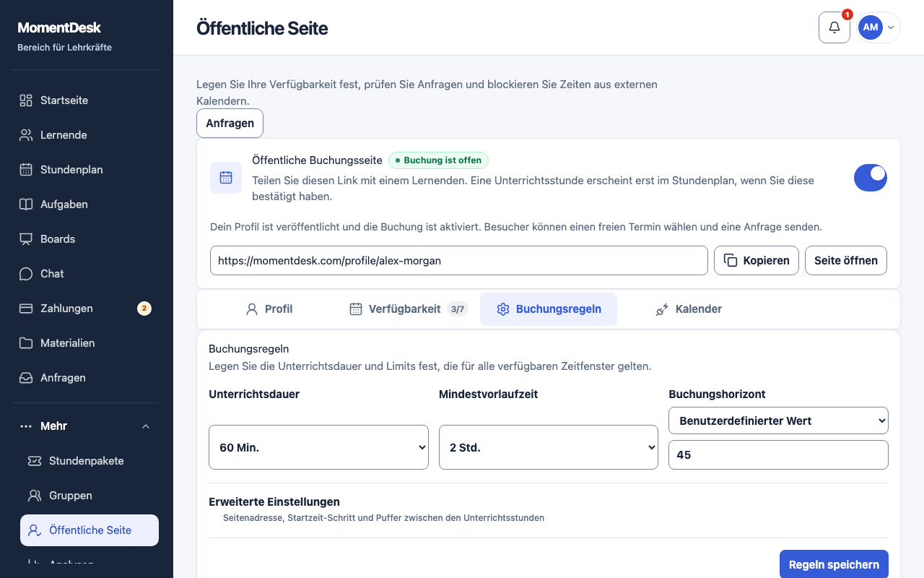Image resolution: width=924 pixels, height=578 pixels.
Task: Click the AM user avatar
Action: point(871,27)
